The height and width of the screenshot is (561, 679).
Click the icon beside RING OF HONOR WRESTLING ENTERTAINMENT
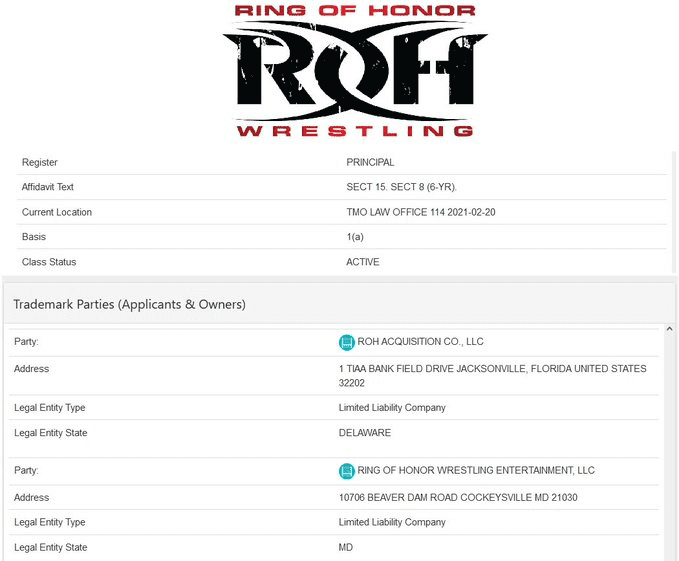coord(347,471)
